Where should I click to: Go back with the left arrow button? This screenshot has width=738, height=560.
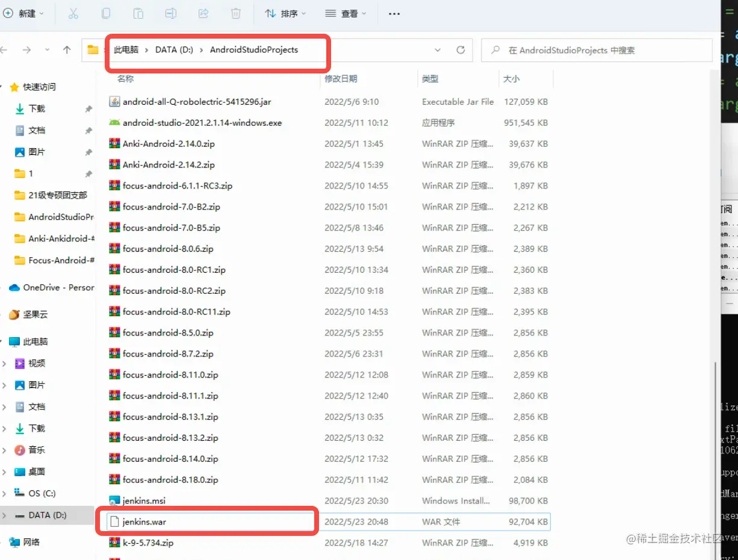[x=4, y=50]
